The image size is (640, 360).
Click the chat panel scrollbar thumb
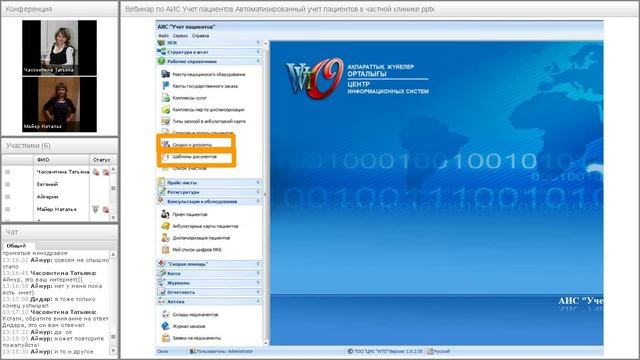113,337
